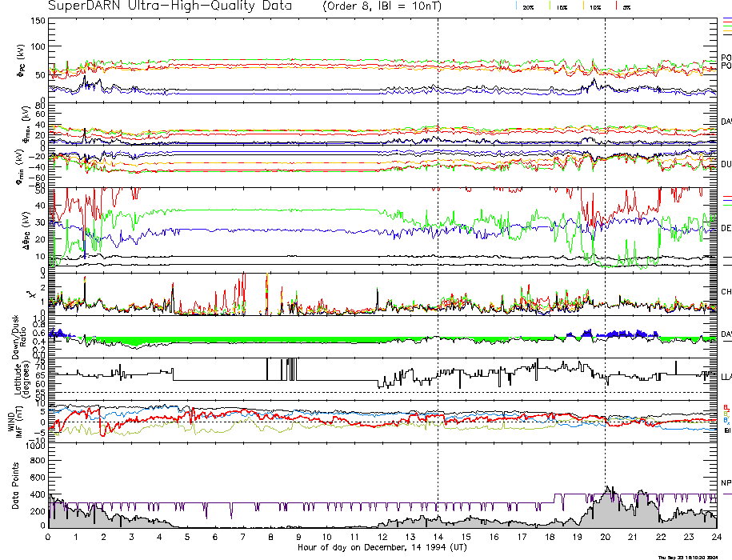Image resolution: width=732 pixels, height=560 pixels.
Task: Click the 150 tick on top panel axis
Action: tap(37, 21)
